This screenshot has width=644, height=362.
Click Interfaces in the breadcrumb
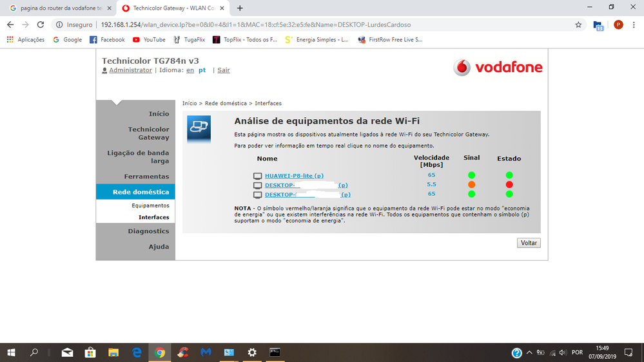point(268,104)
